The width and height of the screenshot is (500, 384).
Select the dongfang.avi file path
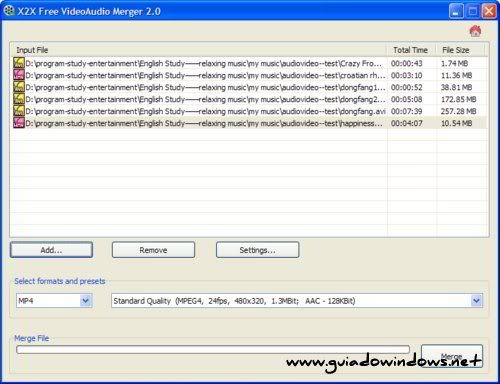click(x=205, y=111)
